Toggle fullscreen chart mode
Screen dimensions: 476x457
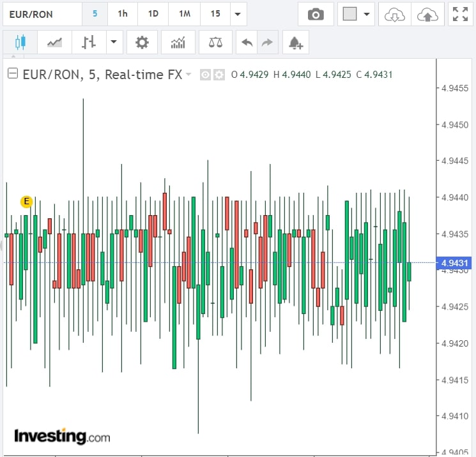[x=460, y=14]
